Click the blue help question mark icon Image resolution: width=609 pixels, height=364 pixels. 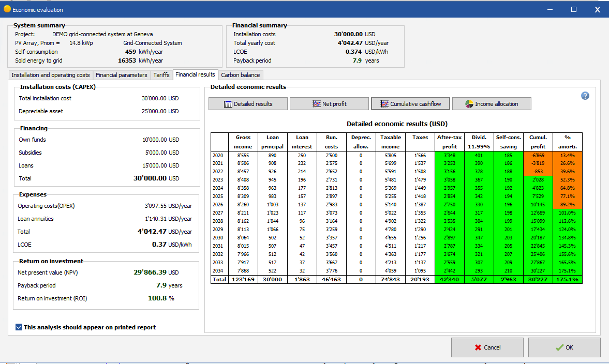[585, 96]
